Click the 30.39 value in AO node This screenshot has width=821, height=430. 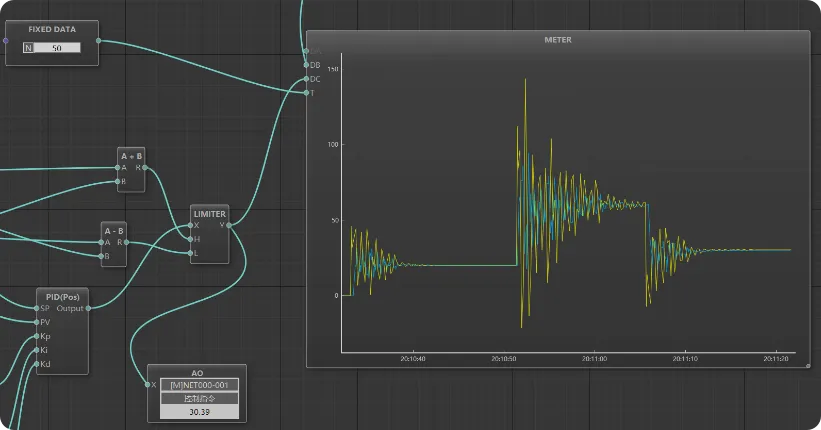coord(199,412)
